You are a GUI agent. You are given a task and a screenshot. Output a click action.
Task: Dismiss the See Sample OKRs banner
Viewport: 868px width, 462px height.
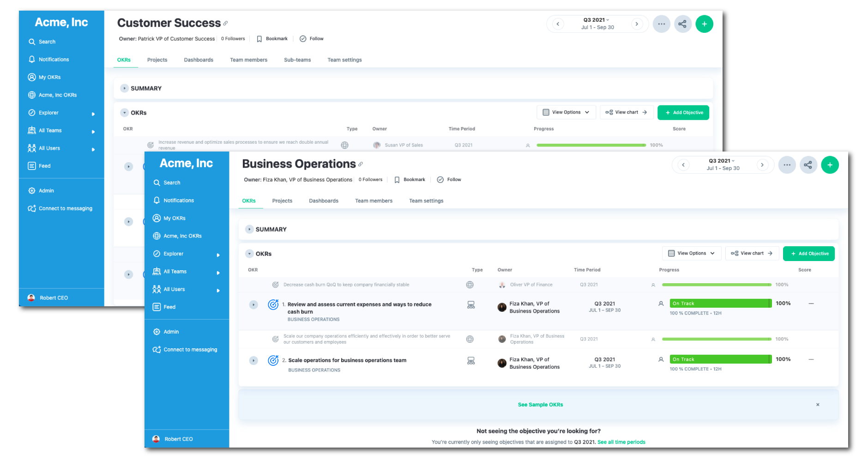click(818, 405)
